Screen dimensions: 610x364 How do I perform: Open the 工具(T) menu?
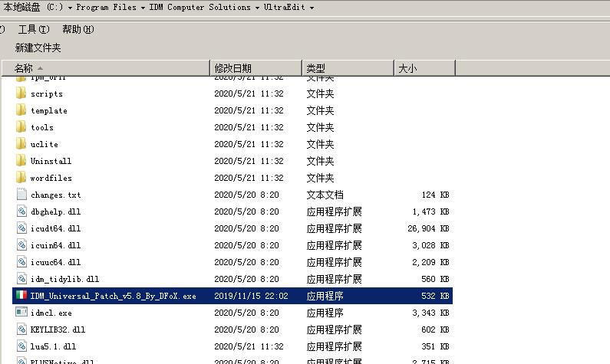pos(34,29)
